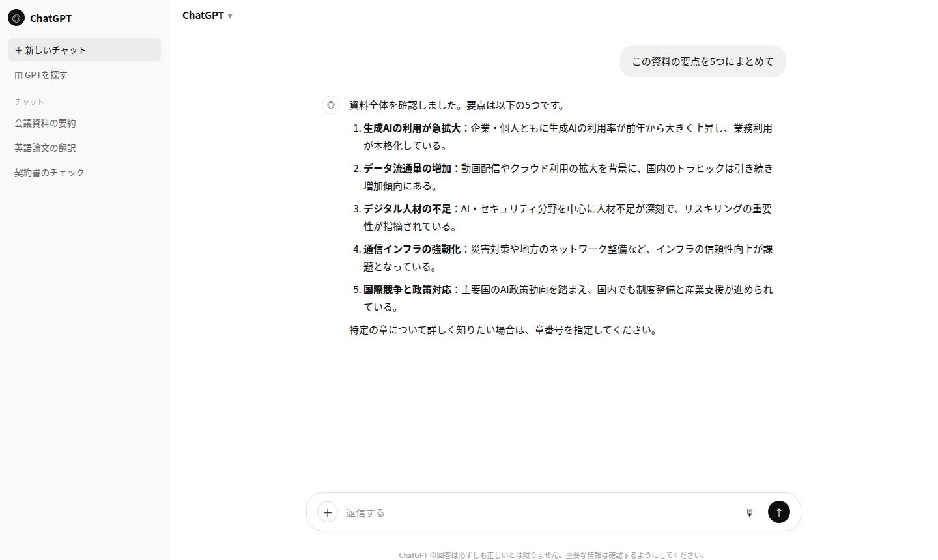Screen dimensions: 938x560
Task: Click the heading デジタル人材の不足
Action: pos(407,209)
